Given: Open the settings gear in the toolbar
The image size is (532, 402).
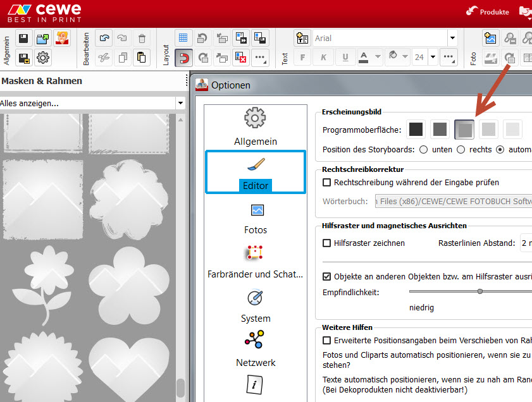Looking at the screenshot, I should pos(42,58).
